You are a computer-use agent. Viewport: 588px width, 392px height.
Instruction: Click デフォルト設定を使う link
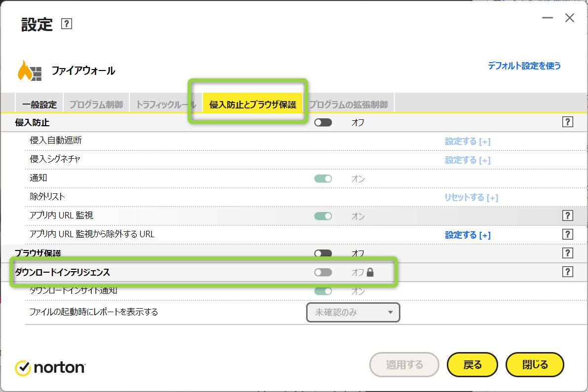(524, 66)
